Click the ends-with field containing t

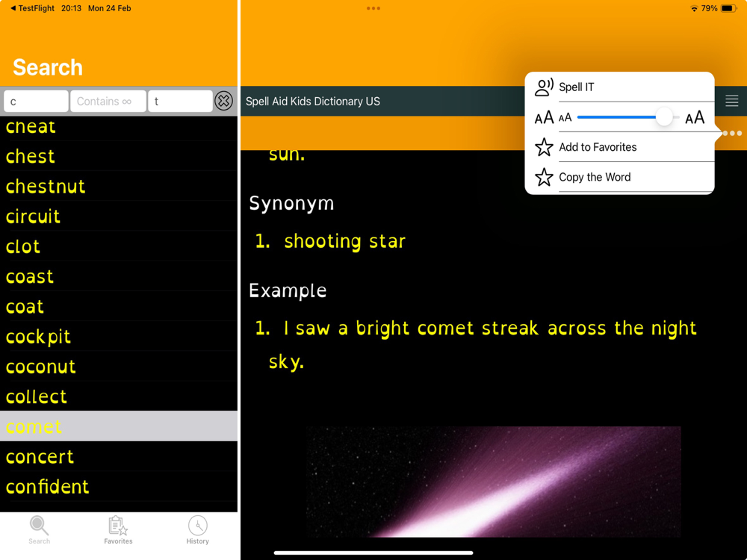click(x=180, y=101)
